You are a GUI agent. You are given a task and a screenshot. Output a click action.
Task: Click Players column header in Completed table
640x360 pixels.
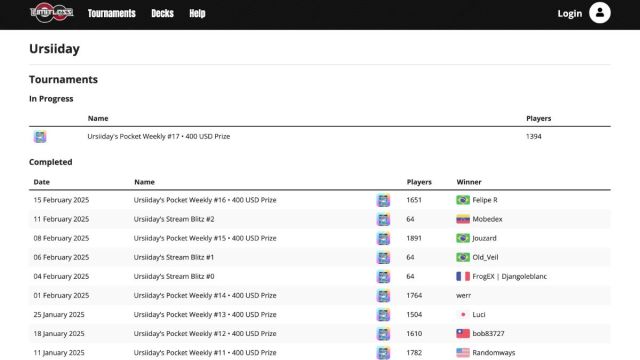(419, 182)
